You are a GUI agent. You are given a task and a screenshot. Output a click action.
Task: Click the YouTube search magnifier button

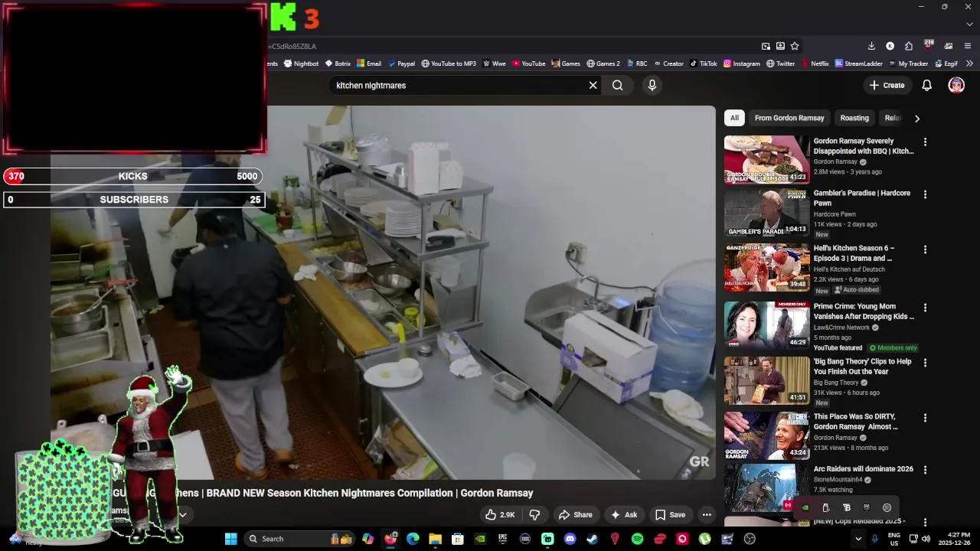tap(618, 85)
